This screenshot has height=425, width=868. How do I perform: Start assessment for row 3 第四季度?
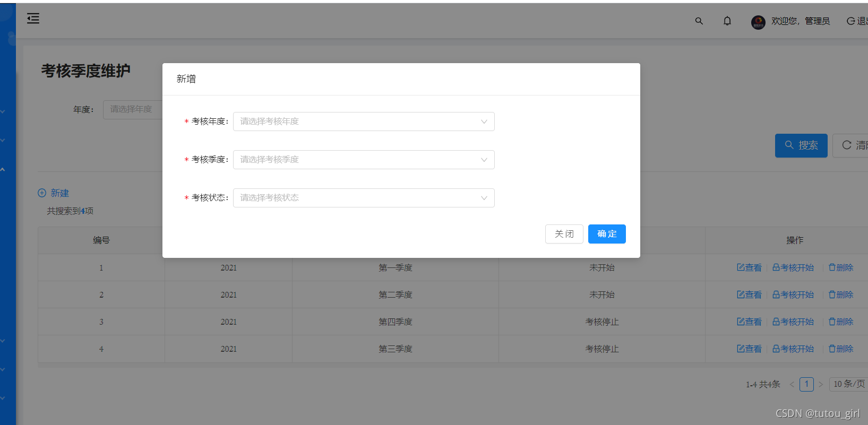point(793,322)
